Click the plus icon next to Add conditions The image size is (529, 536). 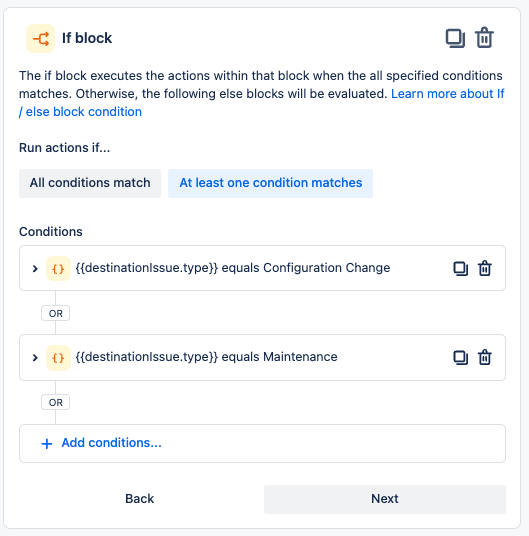click(x=47, y=444)
